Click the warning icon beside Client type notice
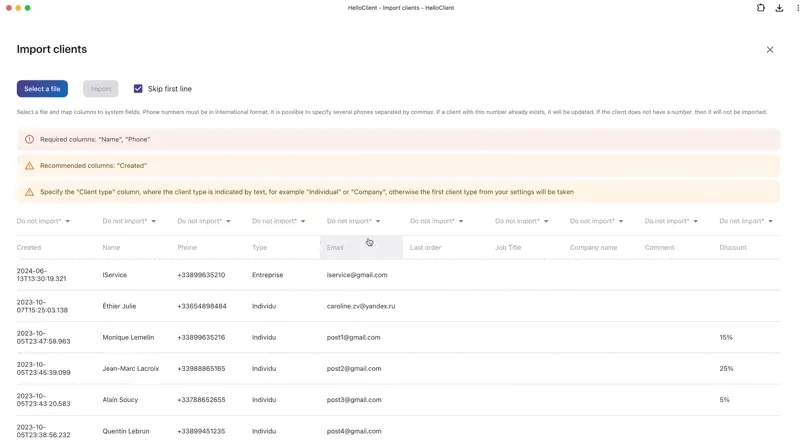Image resolution: width=800 pixels, height=446 pixels. pyautogui.click(x=30, y=192)
